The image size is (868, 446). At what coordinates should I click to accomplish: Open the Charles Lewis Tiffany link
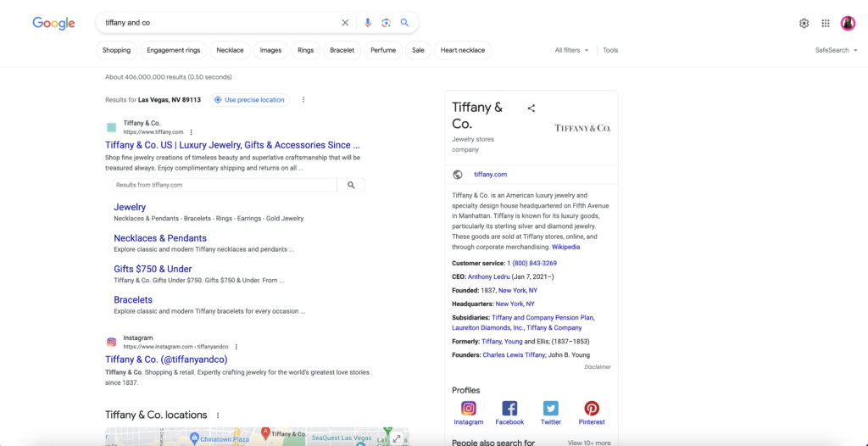click(x=514, y=354)
